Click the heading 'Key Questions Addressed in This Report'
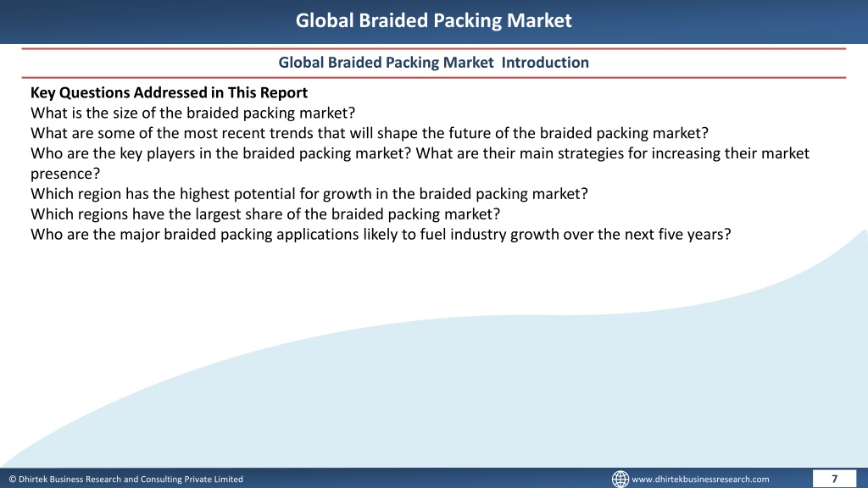This screenshot has width=868, height=488. pyautogui.click(x=169, y=92)
